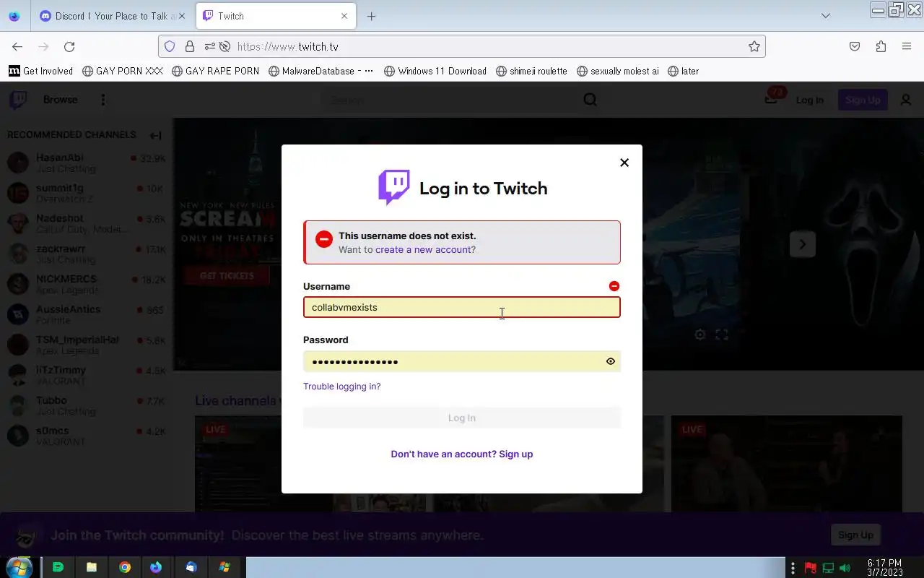Open the MalwareDatabase bookmark

click(321, 71)
